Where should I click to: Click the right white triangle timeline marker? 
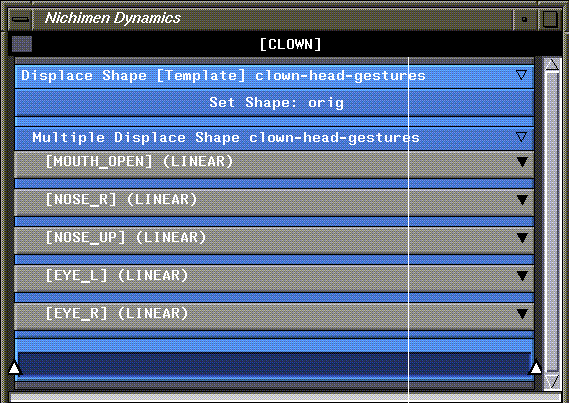(x=536, y=368)
